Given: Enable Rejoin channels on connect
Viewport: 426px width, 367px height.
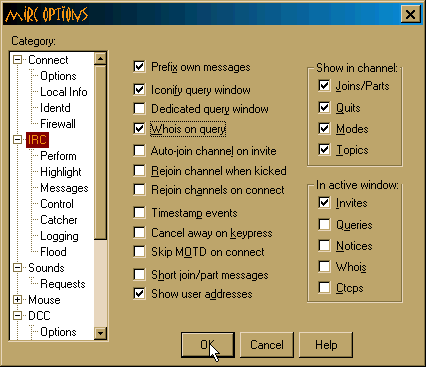Looking at the screenshot, I should point(139,190).
